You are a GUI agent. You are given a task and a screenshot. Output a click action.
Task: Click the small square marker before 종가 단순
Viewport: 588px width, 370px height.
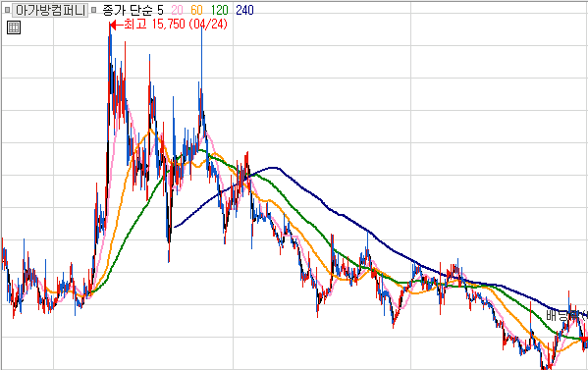click(94, 11)
